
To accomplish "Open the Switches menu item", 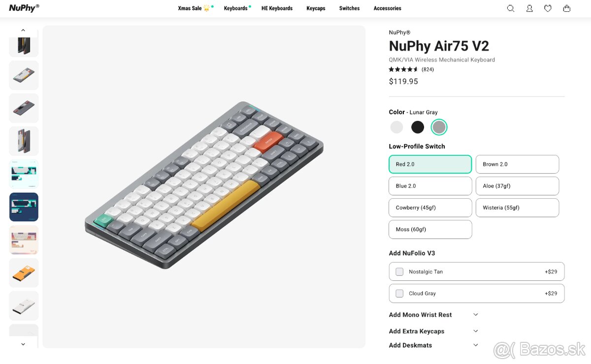I will point(349,8).
